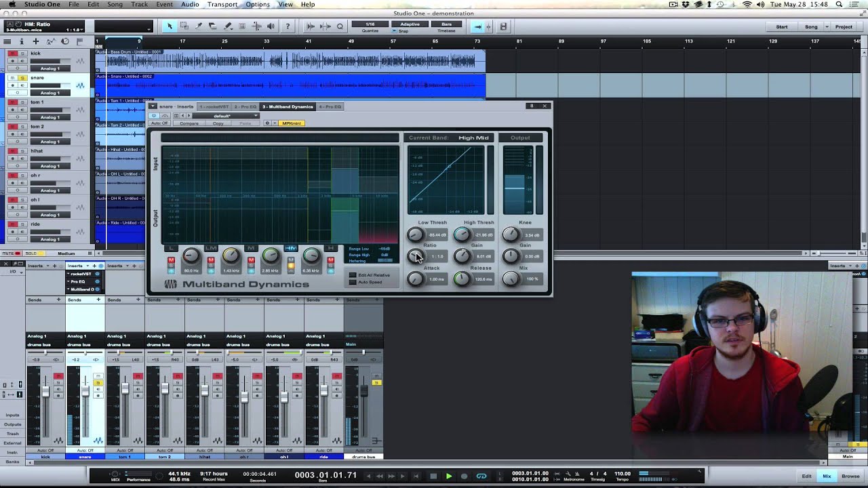Viewport: 868px width, 488px height.
Task: Open the plugin window snare Inserts menu arrow
Action: tap(153, 106)
